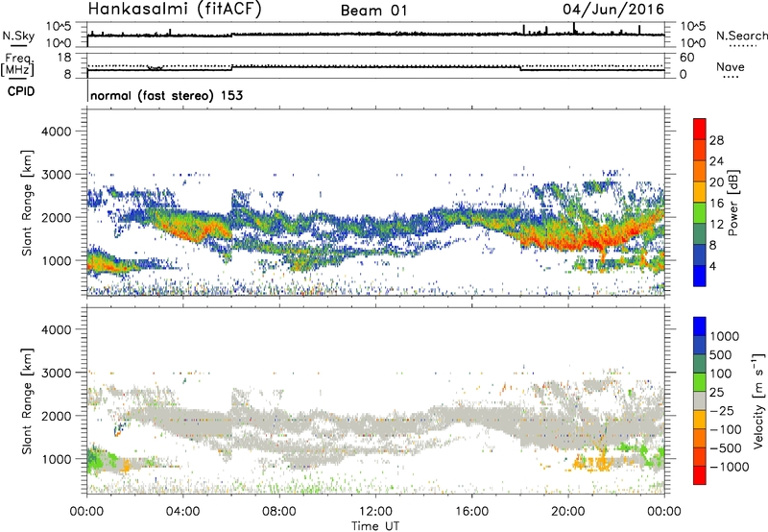The width and height of the screenshot is (768, 532).
Task: Click the '28' tick on power colorbar
Action: (716, 140)
